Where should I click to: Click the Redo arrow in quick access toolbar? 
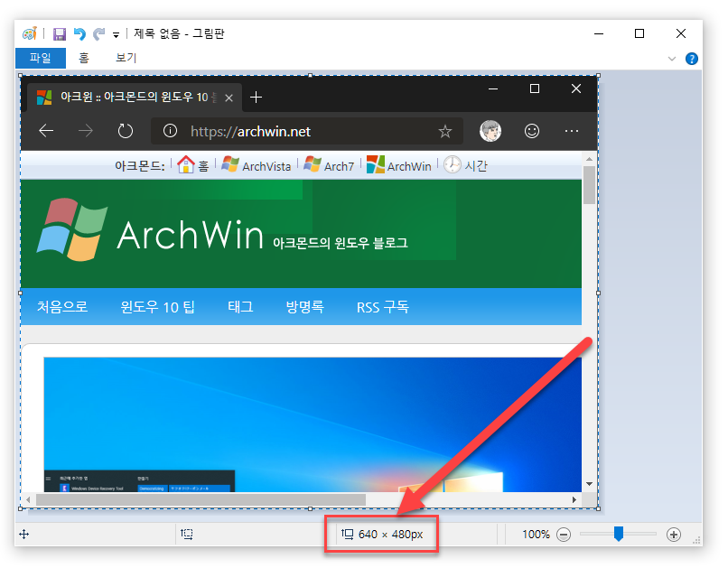[98, 34]
